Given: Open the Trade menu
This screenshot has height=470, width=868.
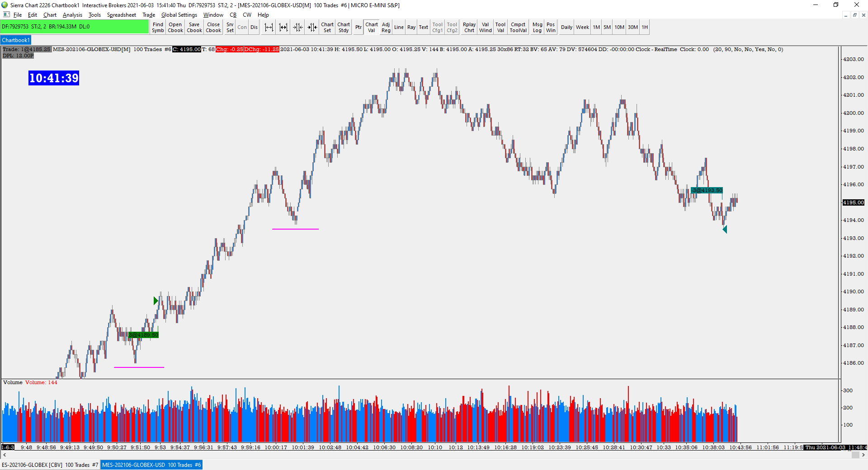Looking at the screenshot, I should (x=149, y=15).
